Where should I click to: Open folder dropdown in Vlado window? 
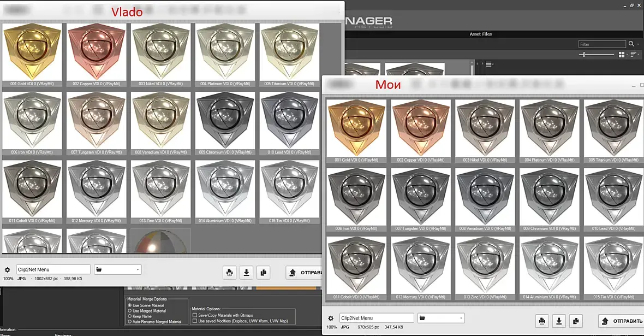[117, 270]
